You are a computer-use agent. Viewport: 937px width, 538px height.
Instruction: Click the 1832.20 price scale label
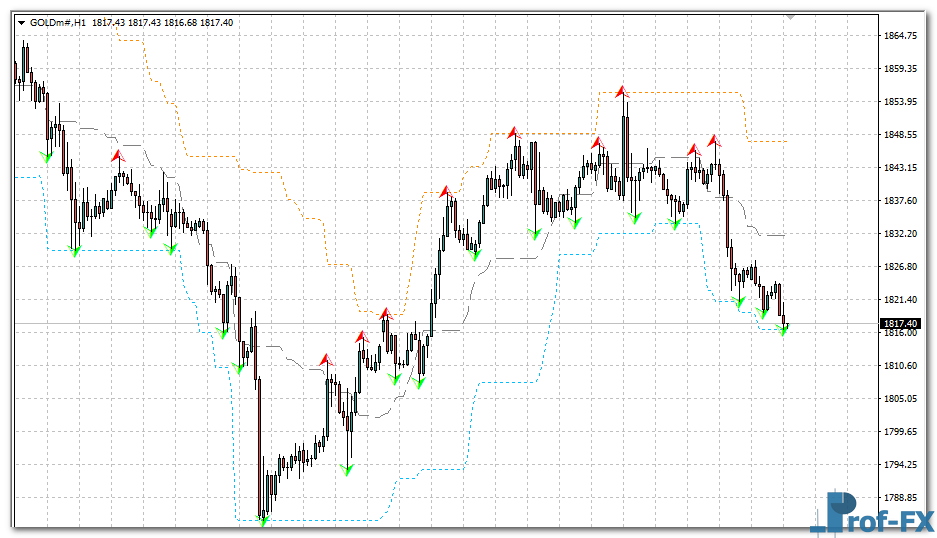point(900,234)
